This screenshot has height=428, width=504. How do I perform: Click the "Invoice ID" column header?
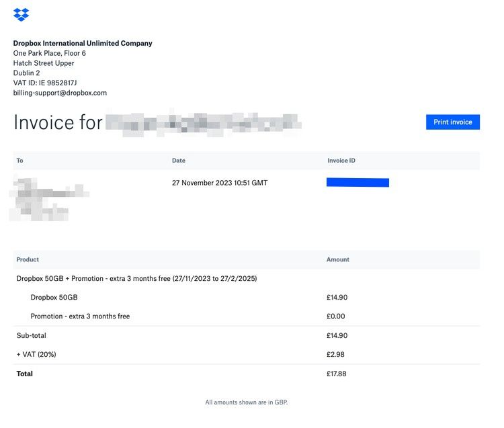(341, 161)
